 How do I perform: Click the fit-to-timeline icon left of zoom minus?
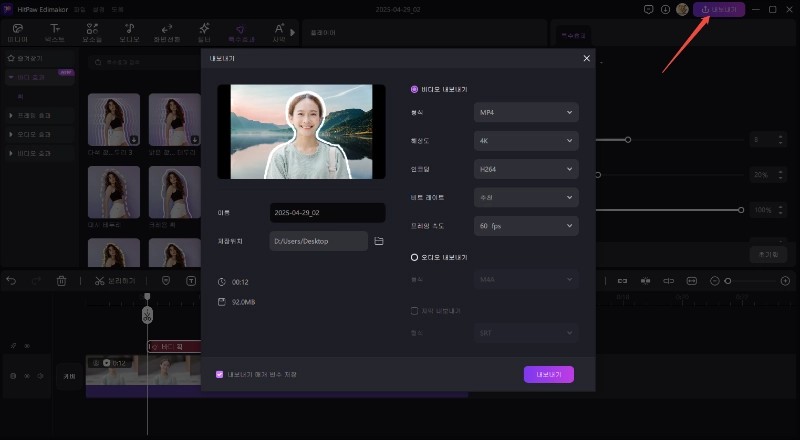[x=691, y=281]
